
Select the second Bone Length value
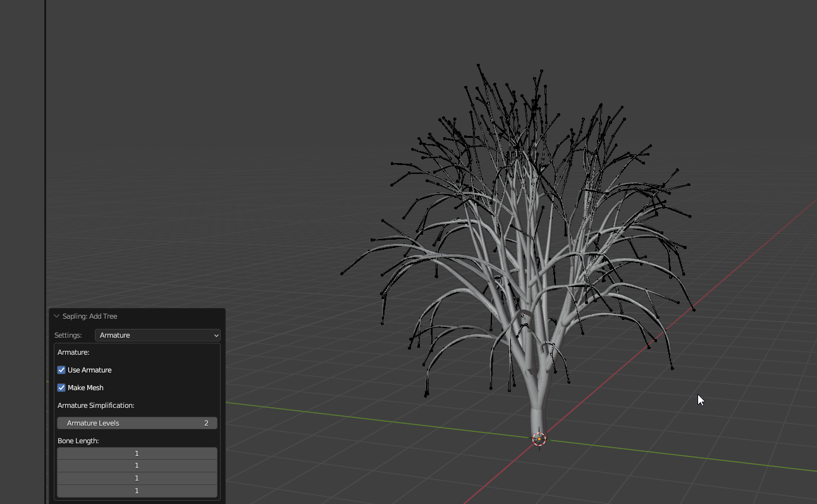click(137, 465)
